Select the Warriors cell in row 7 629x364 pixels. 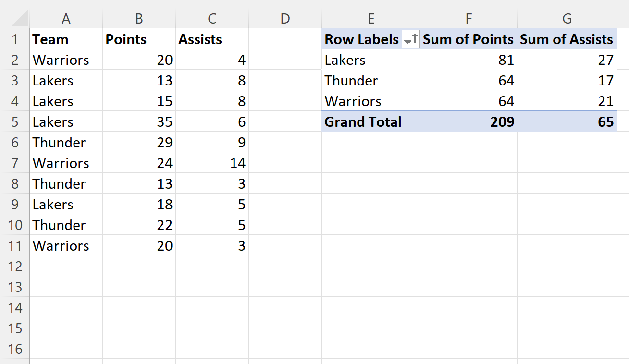[x=66, y=163]
